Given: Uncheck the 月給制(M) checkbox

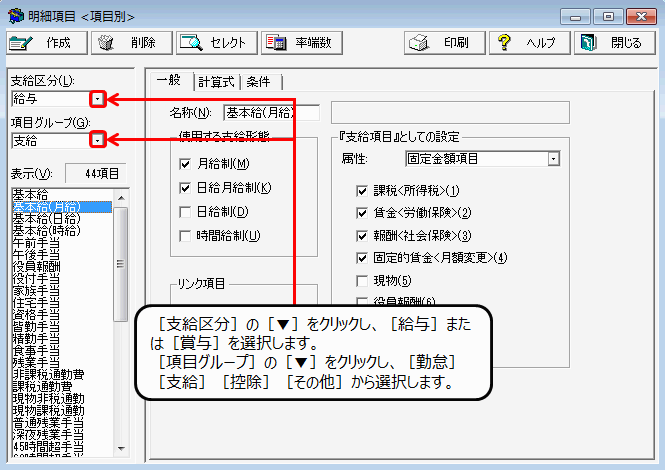Looking at the screenshot, I should pyautogui.click(x=184, y=164).
